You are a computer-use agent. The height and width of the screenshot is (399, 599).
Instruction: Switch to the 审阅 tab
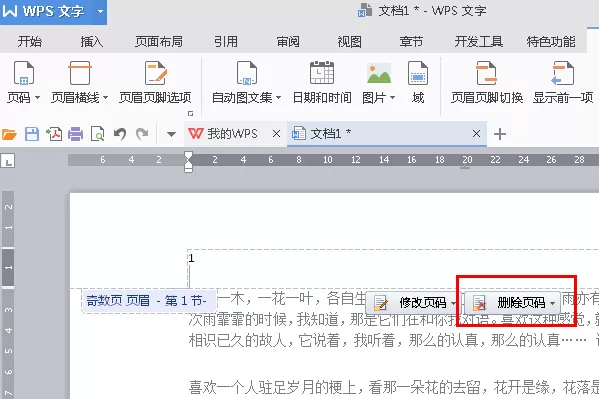point(288,41)
